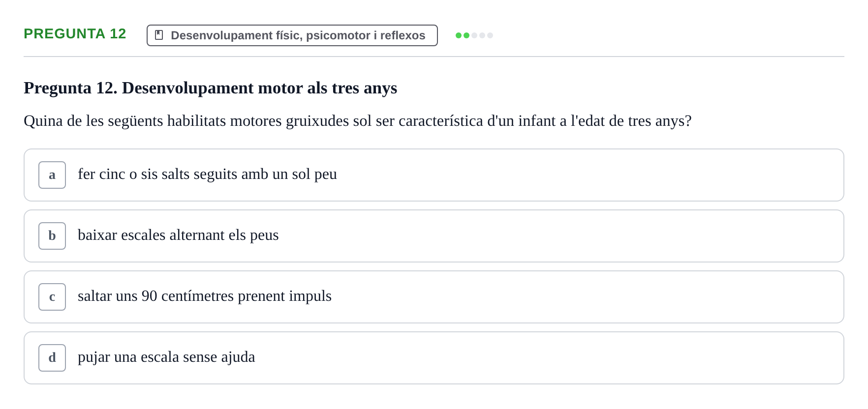Choose answer 'pujar una escala sense ajuda'
This screenshot has width=868, height=409.
tap(434, 358)
